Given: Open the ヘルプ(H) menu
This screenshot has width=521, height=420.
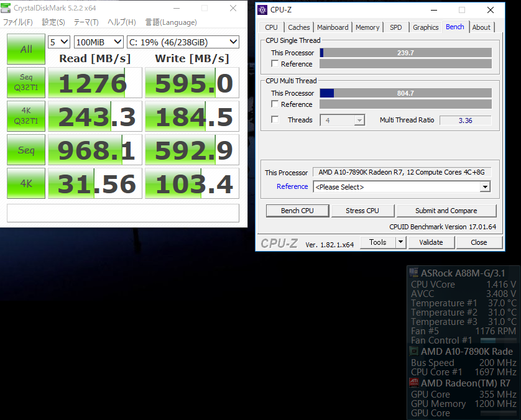Looking at the screenshot, I should (122, 22).
